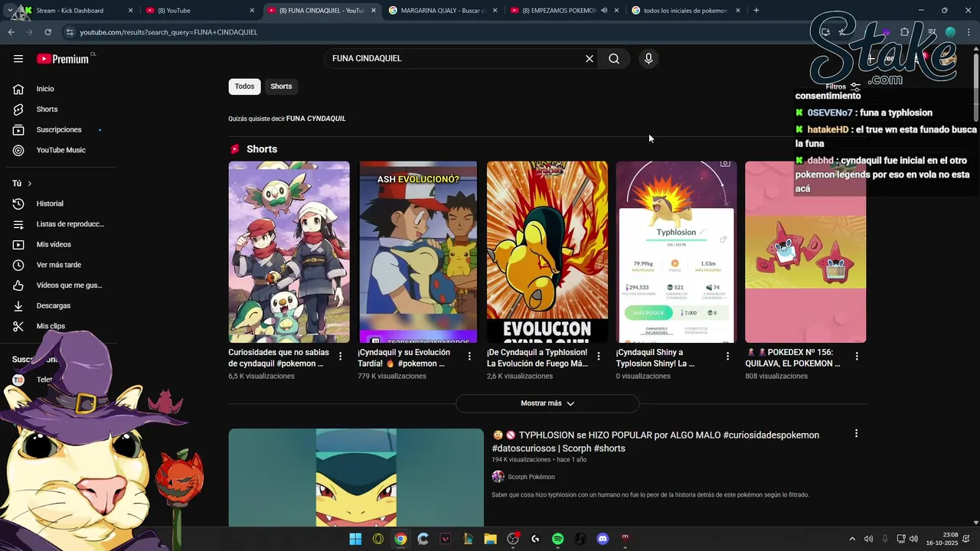Click the address bar URL
This screenshot has height=551, width=980.
[x=168, y=32]
